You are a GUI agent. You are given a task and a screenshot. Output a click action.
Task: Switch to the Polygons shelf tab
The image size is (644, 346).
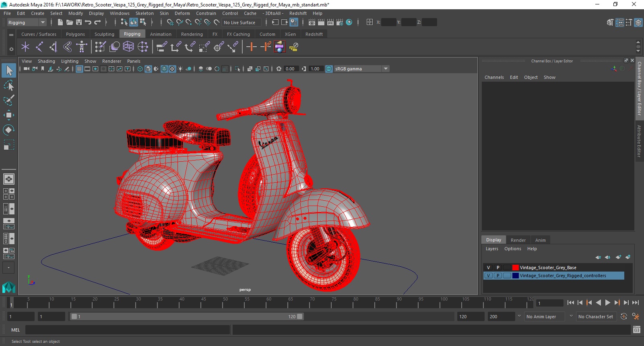75,34
